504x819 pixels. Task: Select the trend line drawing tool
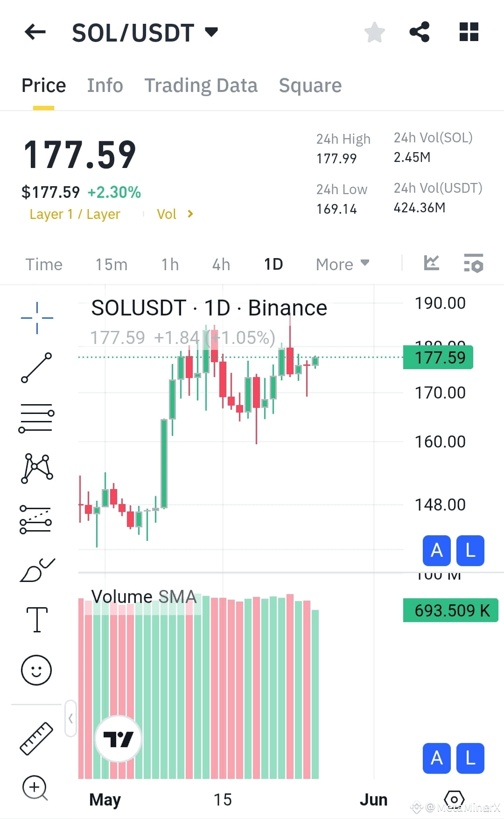click(x=36, y=368)
